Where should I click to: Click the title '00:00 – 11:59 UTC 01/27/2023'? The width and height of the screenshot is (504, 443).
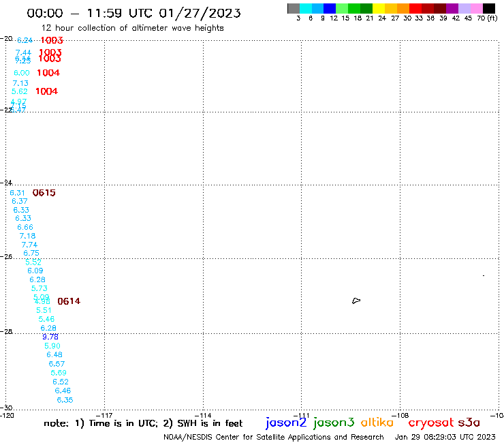point(133,13)
